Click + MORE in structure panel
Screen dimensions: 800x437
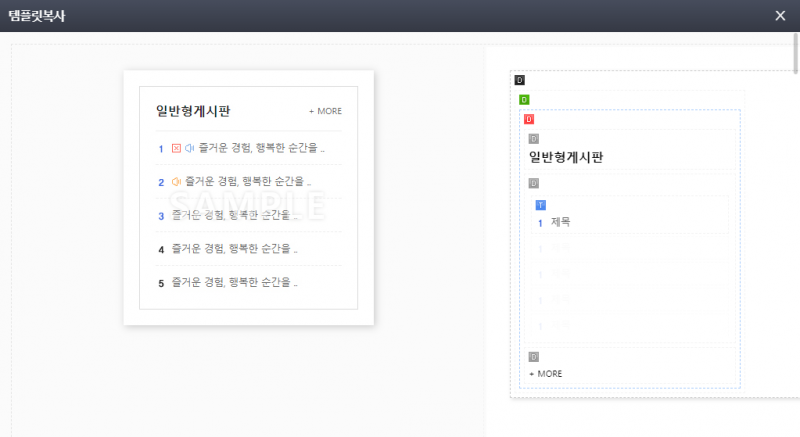coord(545,374)
